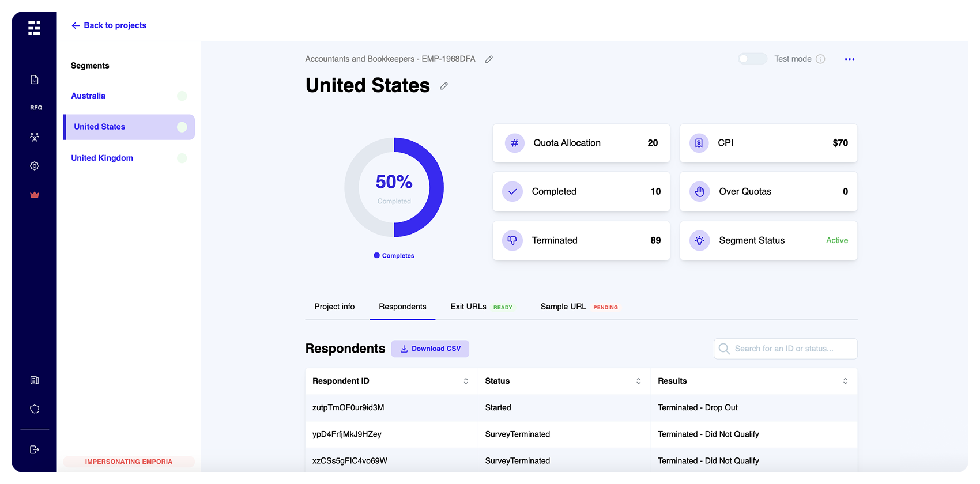
Task: Click the back arrow icon
Action: pyautogui.click(x=76, y=25)
